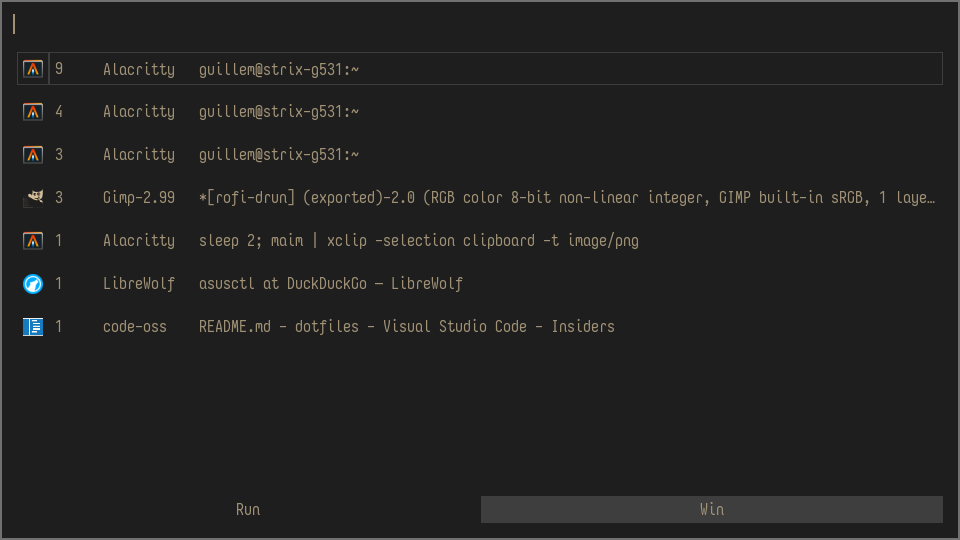
Task: Click the Alacritty icon beside guillem@strix-g531 workspace 3
Action: pyautogui.click(x=33, y=154)
